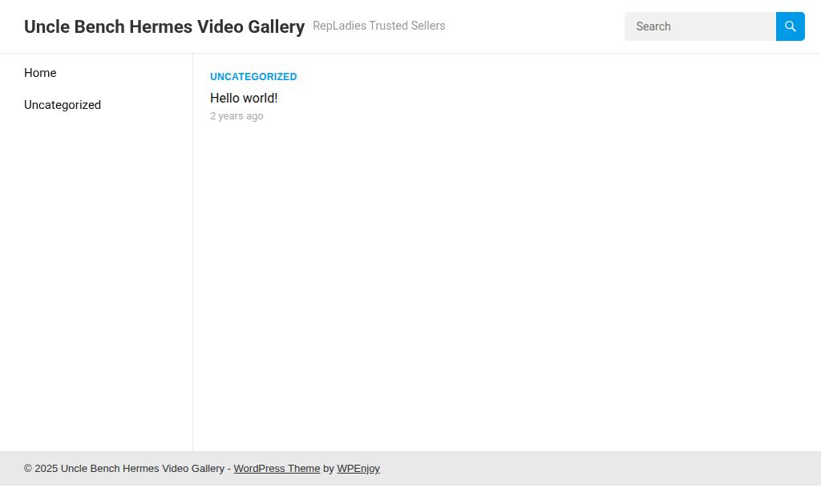Open the blue UNCATEGORIZED category label
The height and width of the screenshot is (504, 821).
253,76
